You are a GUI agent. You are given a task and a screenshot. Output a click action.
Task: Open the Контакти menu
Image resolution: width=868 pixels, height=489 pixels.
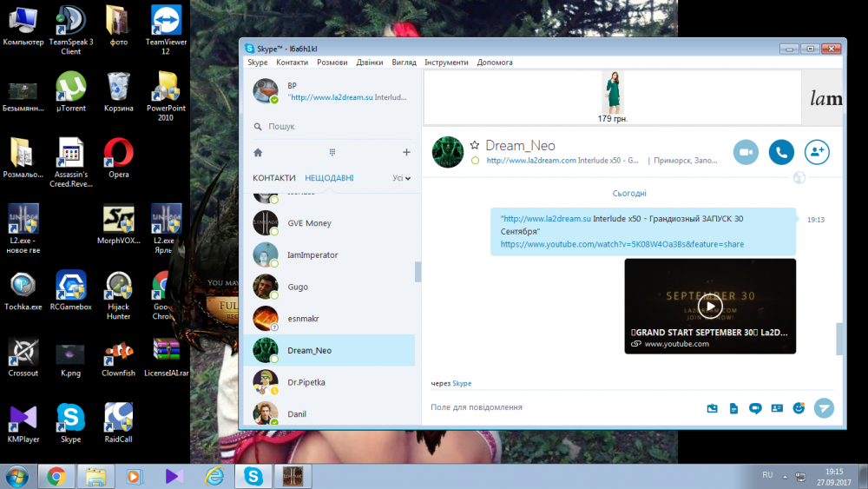292,63
